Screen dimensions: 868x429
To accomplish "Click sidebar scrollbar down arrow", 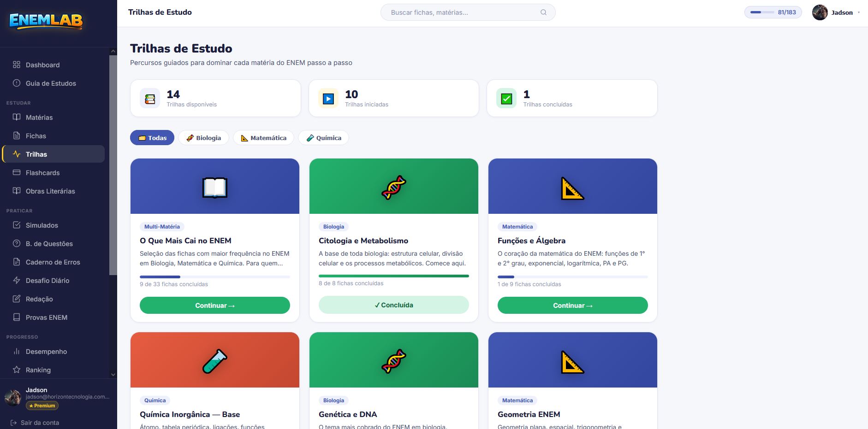I will 113,375.
